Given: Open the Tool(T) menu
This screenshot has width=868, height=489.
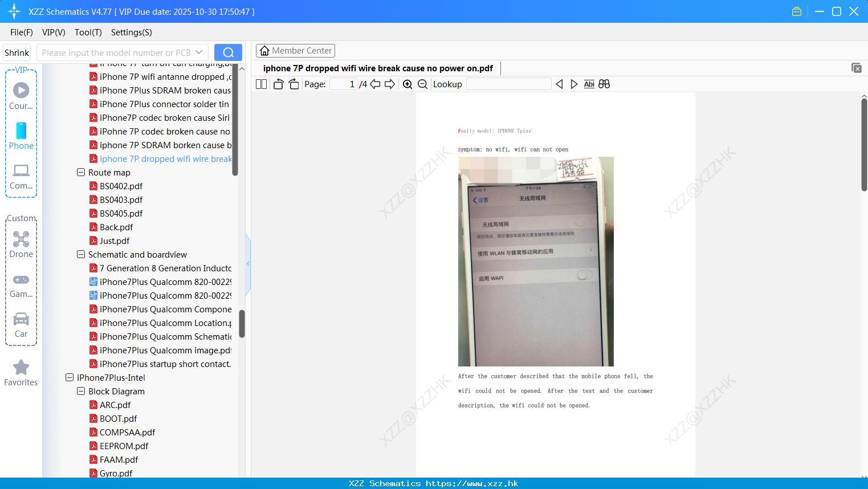Looking at the screenshot, I should click(88, 32).
